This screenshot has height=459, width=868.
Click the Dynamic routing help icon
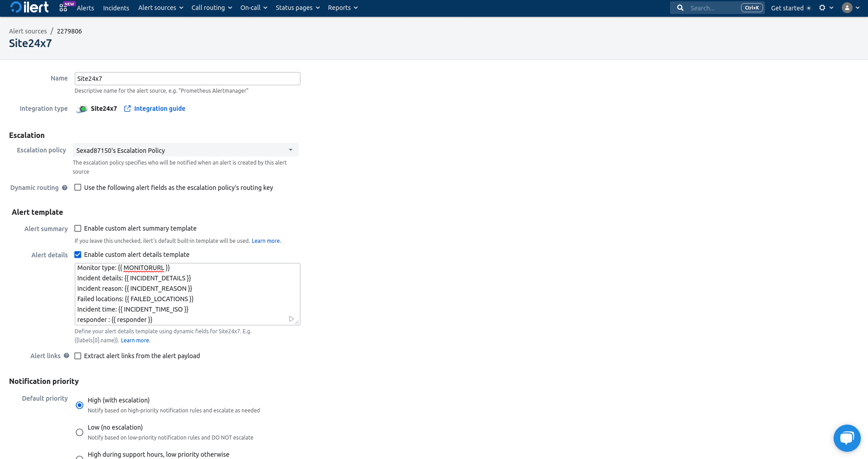[65, 188]
